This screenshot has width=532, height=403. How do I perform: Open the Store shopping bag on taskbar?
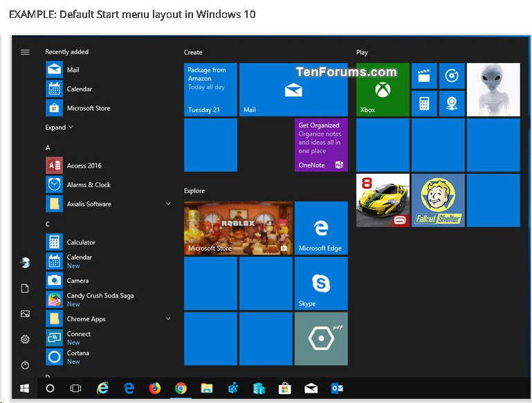tap(284, 388)
